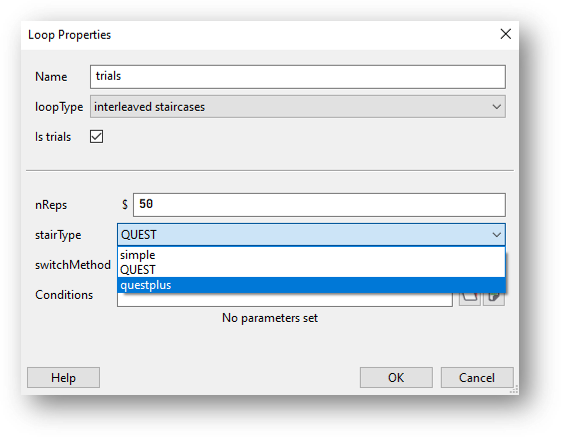Click the Cancel button
This screenshot has height=437, width=561.
point(477,378)
